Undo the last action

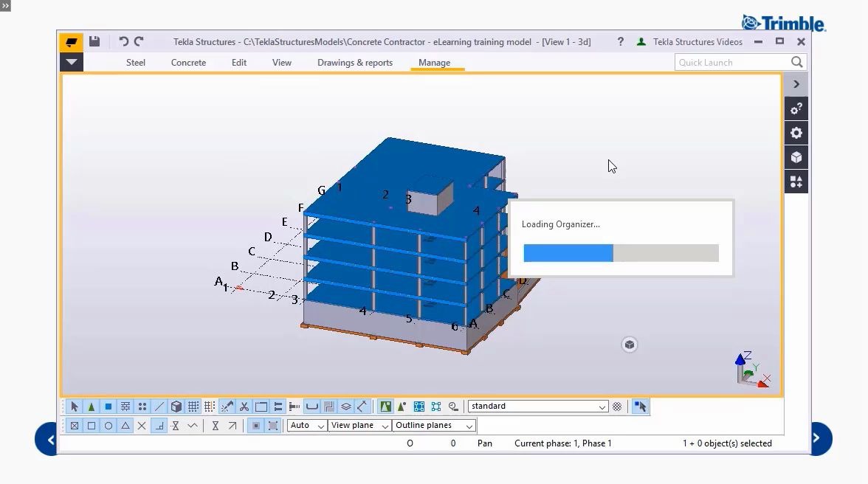point(123,41)
